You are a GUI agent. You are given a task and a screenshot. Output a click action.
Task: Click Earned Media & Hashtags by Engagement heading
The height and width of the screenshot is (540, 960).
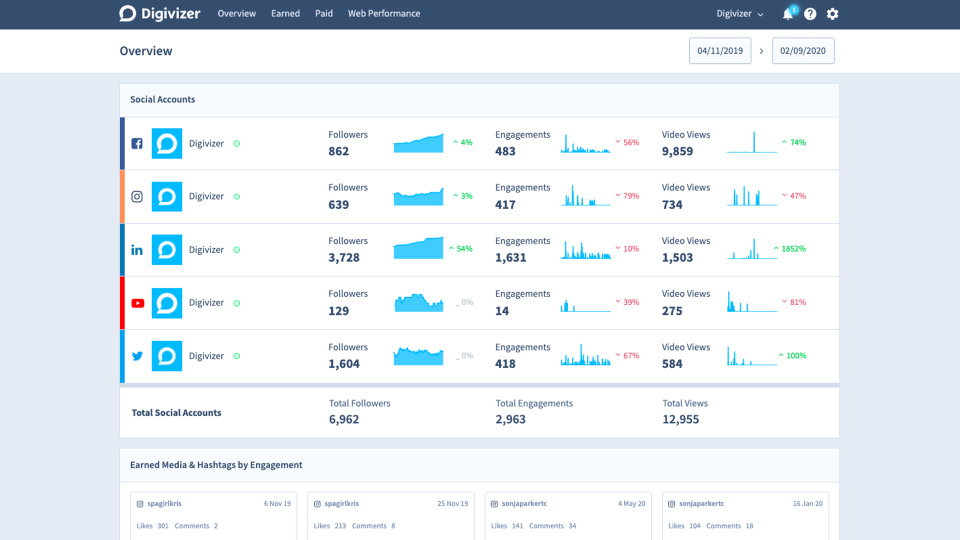[x=216, y=465]
